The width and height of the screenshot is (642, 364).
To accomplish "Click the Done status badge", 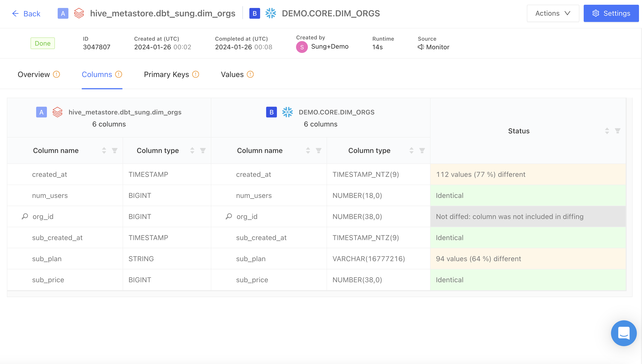I will 43,43.
